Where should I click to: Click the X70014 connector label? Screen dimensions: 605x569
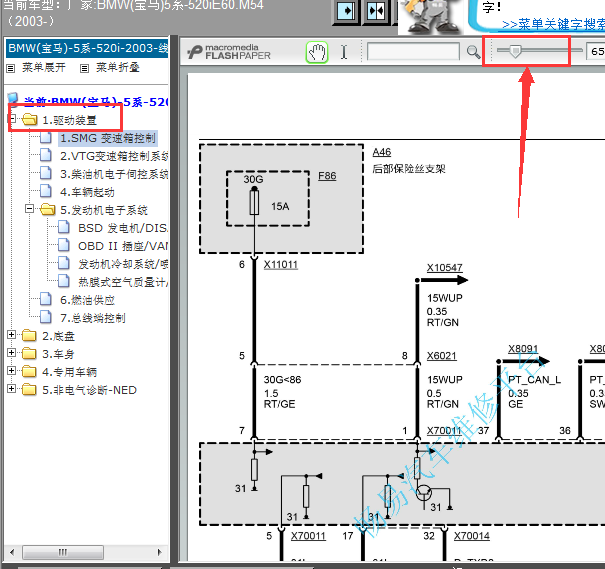coord(471,536)
